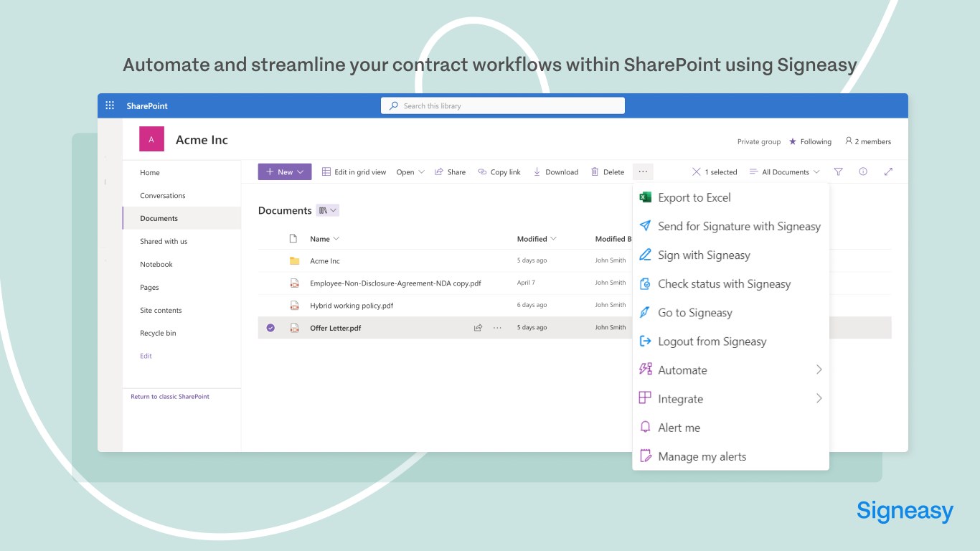Click the Acme Inc site logo tile

pyautogui.click(x=151, y=139)
